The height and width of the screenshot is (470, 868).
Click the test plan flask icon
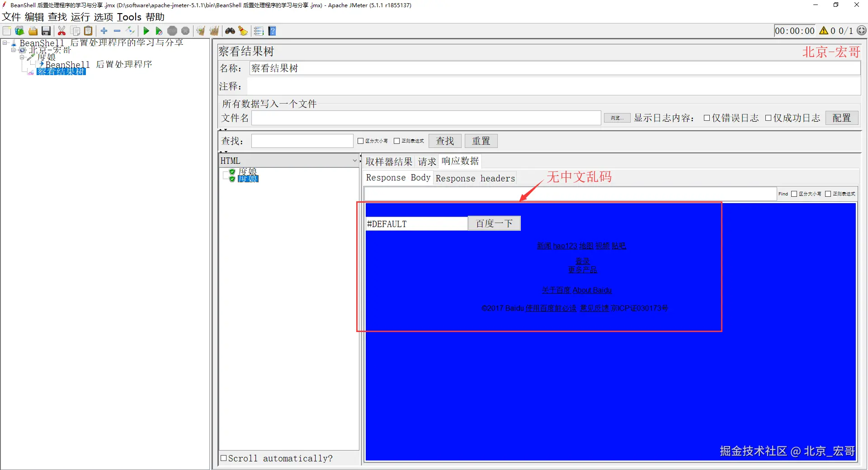14,43
